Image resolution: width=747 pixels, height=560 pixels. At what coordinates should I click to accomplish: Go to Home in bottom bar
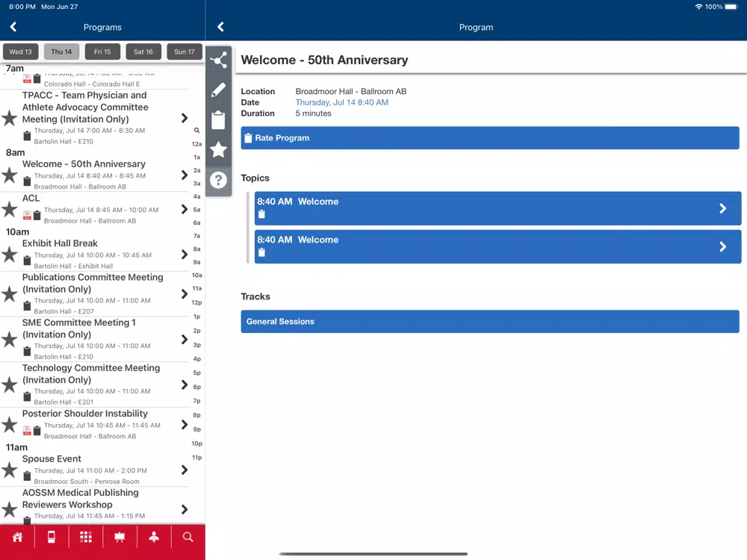(x=18, y=537)
